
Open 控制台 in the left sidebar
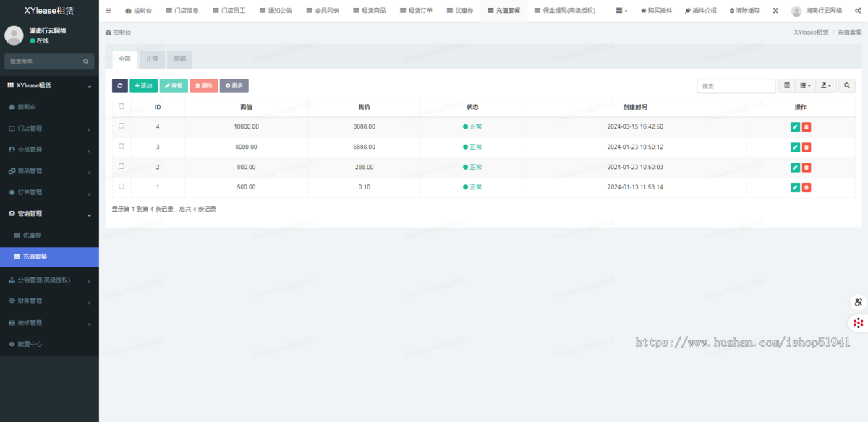click(49, 107)
